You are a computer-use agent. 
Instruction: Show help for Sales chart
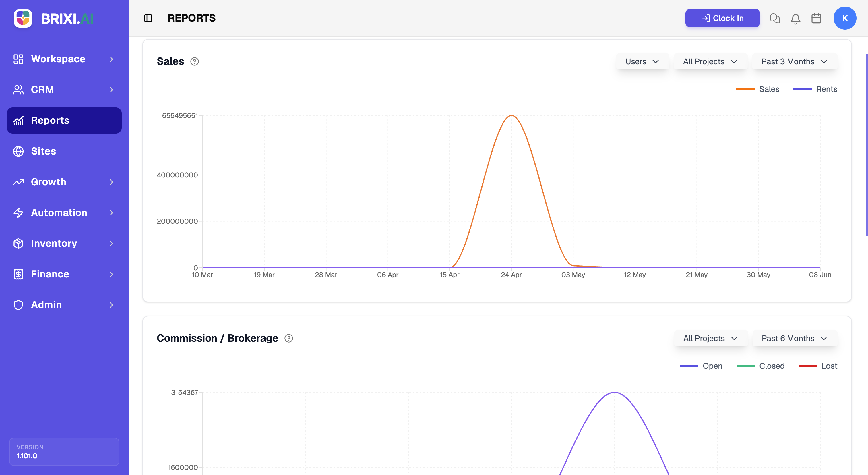coord(194,61)
